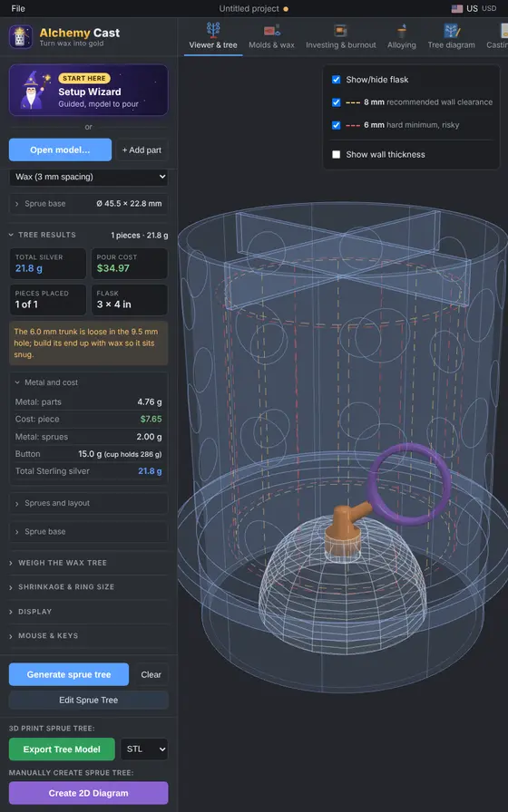Expand MOUSE & KEYS section
The width and height of the screenshot is (508, 812).
[89, 635]
